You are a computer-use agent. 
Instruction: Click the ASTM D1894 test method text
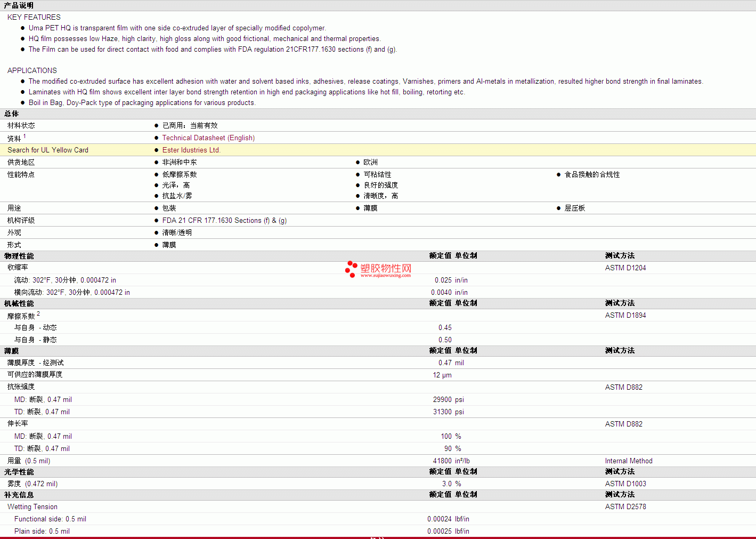625,315
